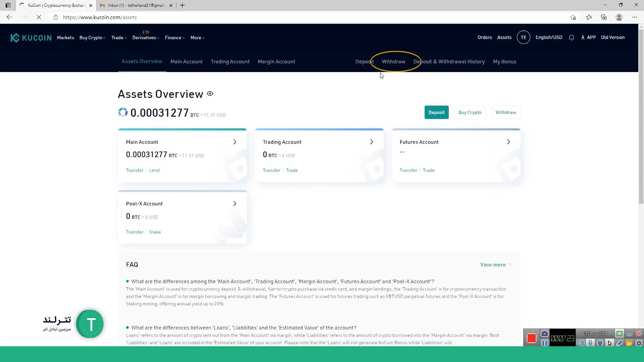
Task: Open Futures Account card arrow
Action: point(508,142)
